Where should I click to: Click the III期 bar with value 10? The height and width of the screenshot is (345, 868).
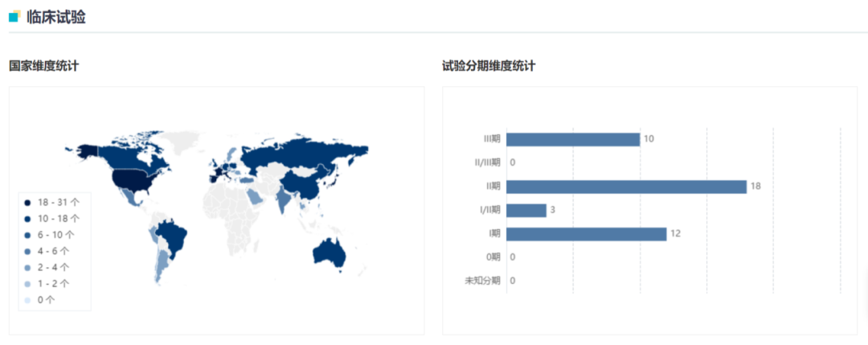573,139
